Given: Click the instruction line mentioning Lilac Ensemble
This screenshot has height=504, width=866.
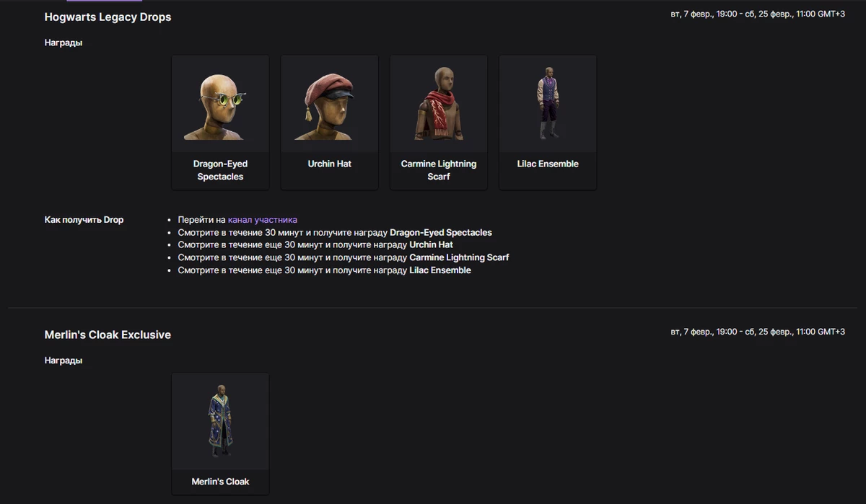Looking at the screenshot, I should click(324, 270).
